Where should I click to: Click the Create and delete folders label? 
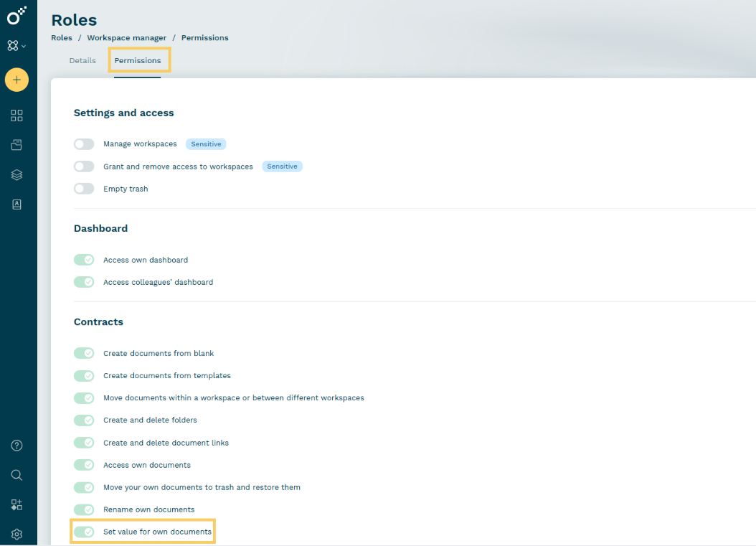pos(150,420)
